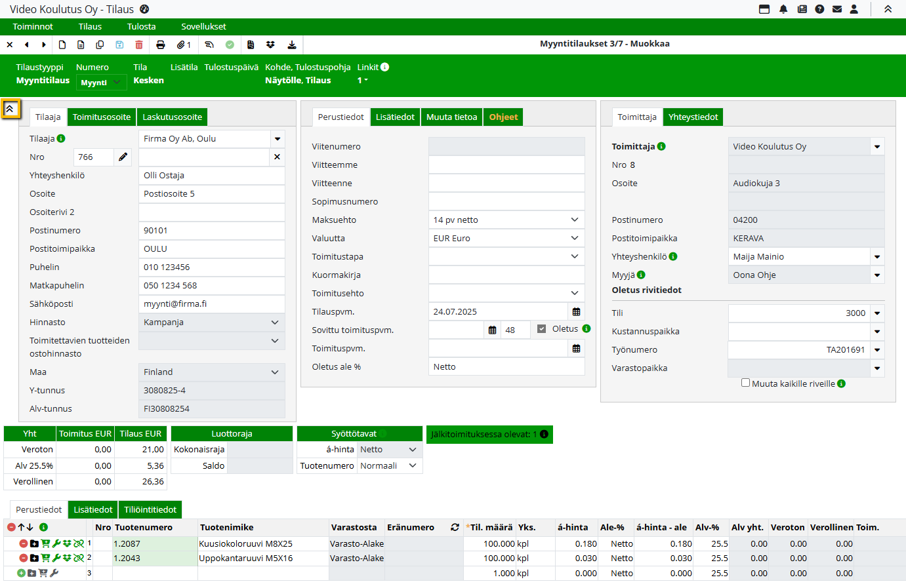Open the Hinnasto Kampanja dropdown
906x588 pixels.
pyautogui.click(x=274, y=323)
